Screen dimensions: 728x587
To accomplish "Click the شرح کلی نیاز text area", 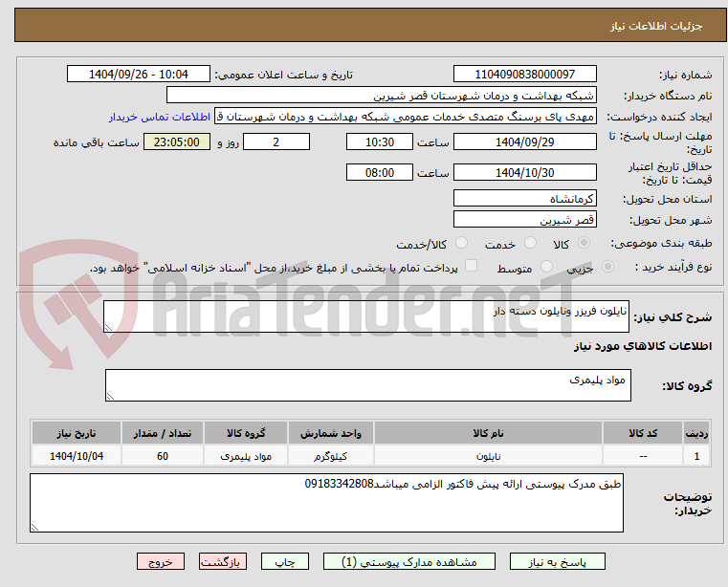I will coord(365,316).
